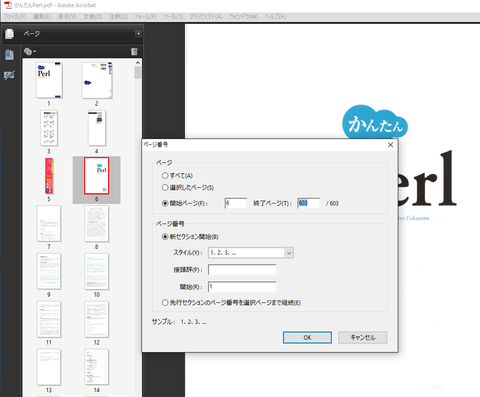Image resolution: width=480 pixels, height=397 pixels.
Task: Open the signatures panel icon in sidebar
Action: [x=9, y=75]
